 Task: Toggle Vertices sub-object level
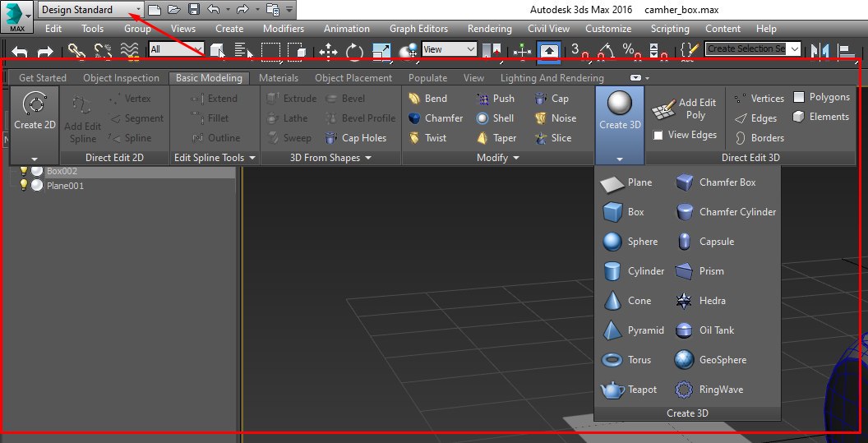pyautogui.click(x=759, y=99)
